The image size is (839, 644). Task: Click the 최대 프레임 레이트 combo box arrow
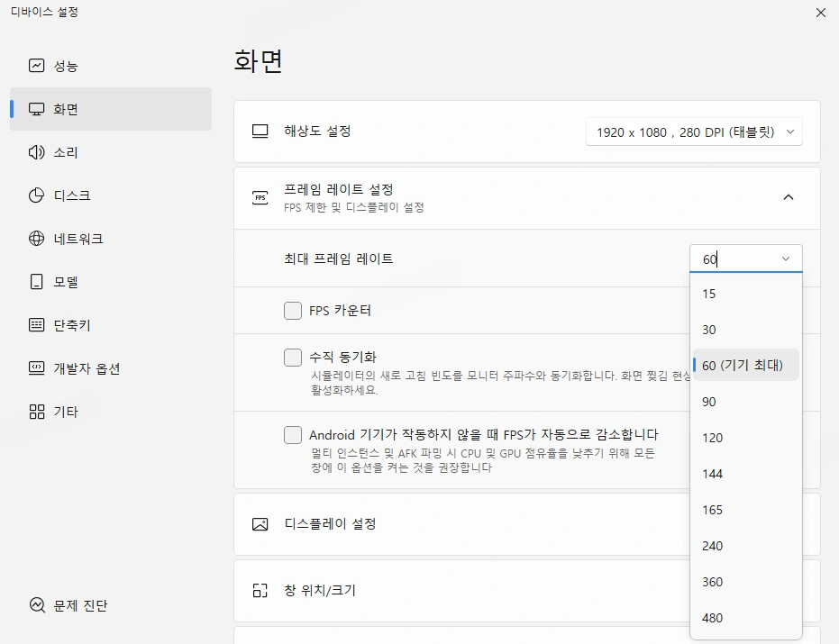(786, 259)
